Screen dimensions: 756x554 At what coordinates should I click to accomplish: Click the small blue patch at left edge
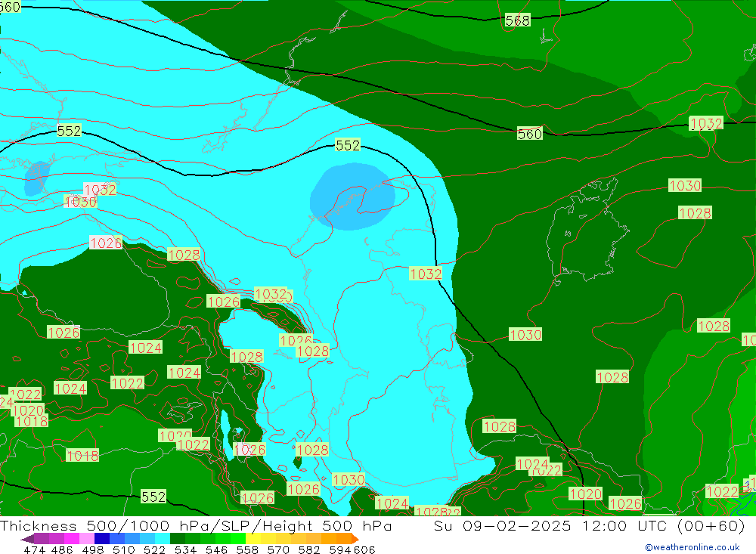36,178
